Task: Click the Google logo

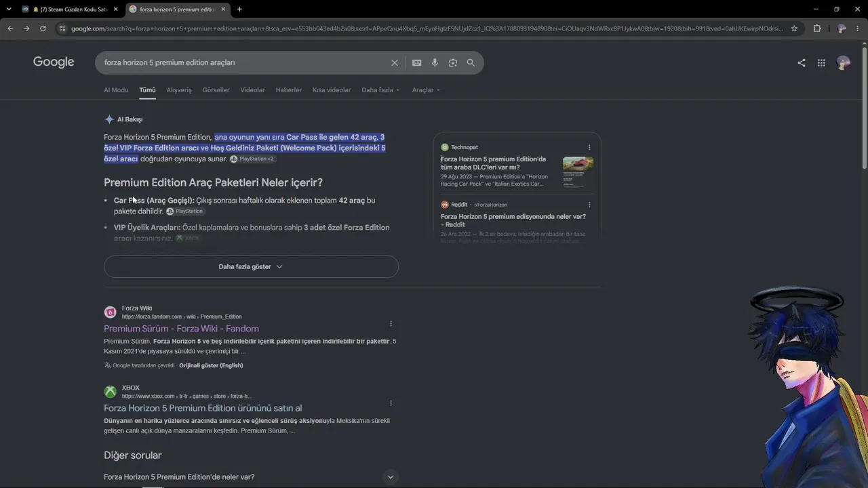Action: pos(54,62)
